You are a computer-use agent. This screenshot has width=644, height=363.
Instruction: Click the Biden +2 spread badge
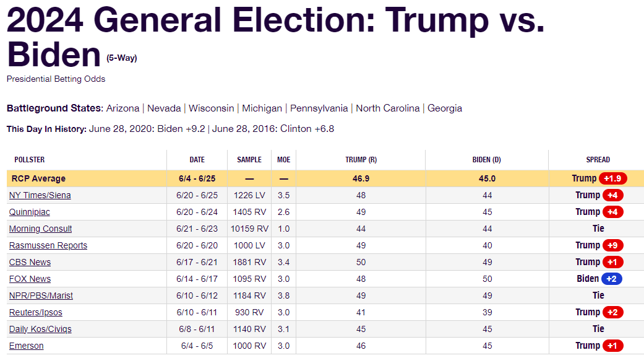click(611, 279)
